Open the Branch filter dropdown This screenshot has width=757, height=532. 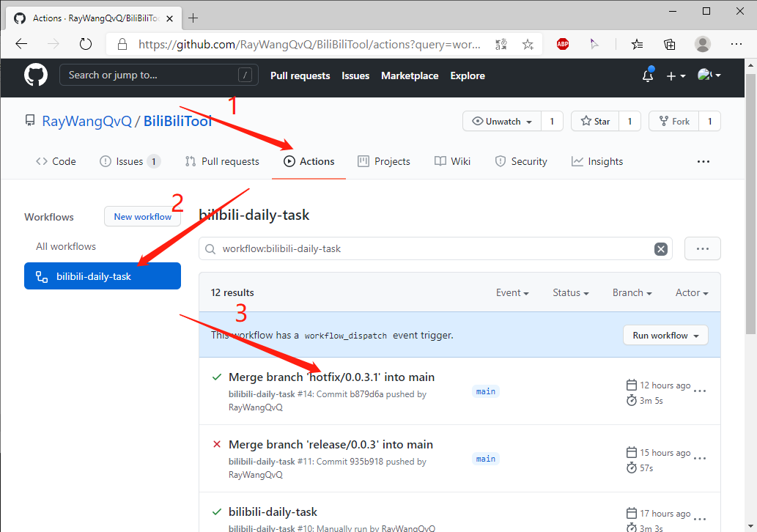point(632,292)
